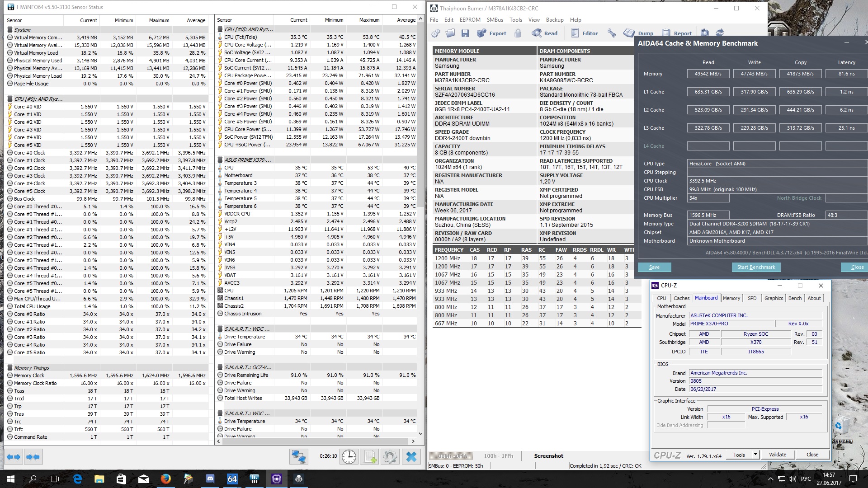Click the HWiNFO shrink columns arrows icon
The height and width of the screenshot is (488, 868).
coord(33,457)
